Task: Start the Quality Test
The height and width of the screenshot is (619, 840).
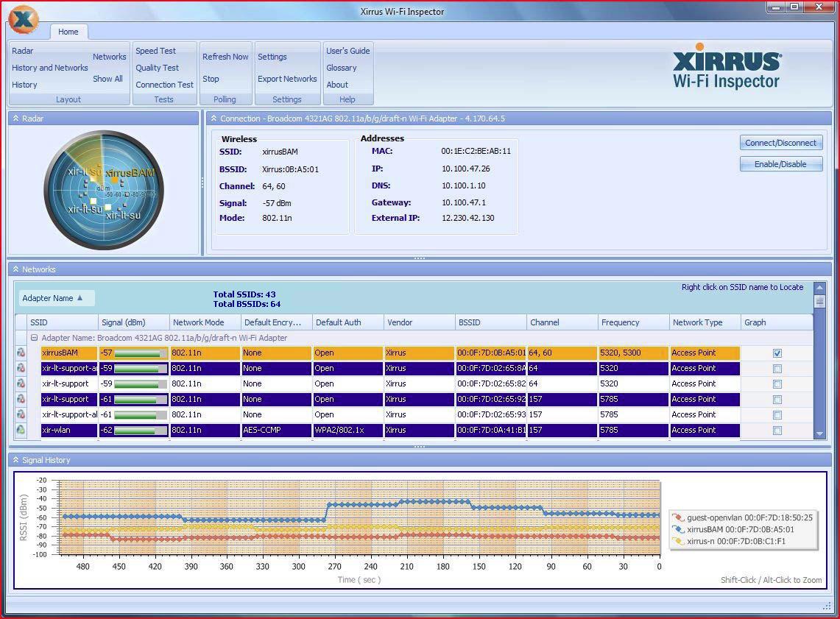Action: coord(157,68)
